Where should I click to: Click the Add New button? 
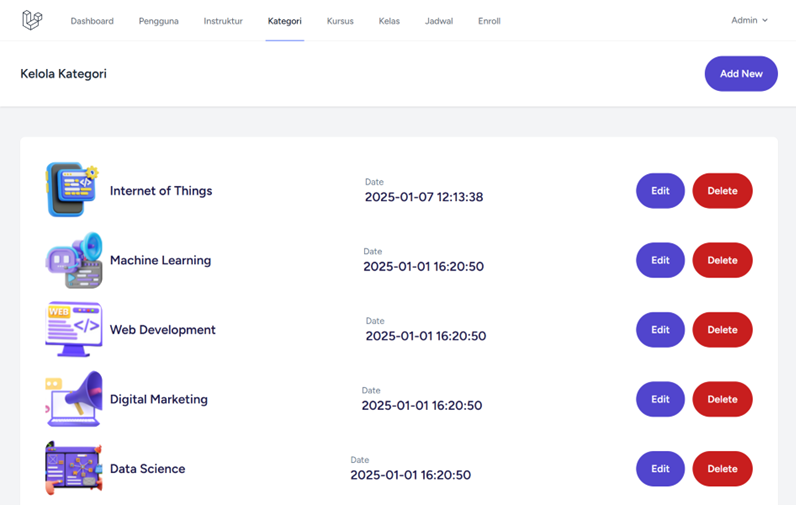pos(741,74)
